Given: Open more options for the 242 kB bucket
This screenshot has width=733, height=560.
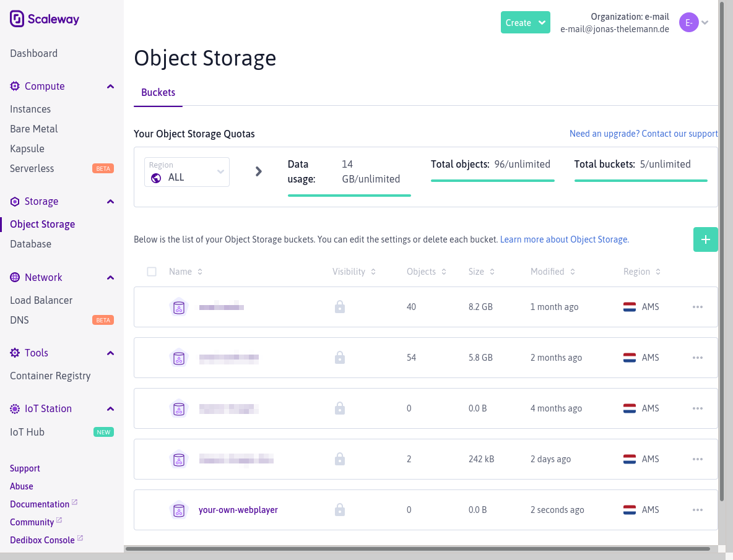Looking at the screenshot, I should click(698, 459).
